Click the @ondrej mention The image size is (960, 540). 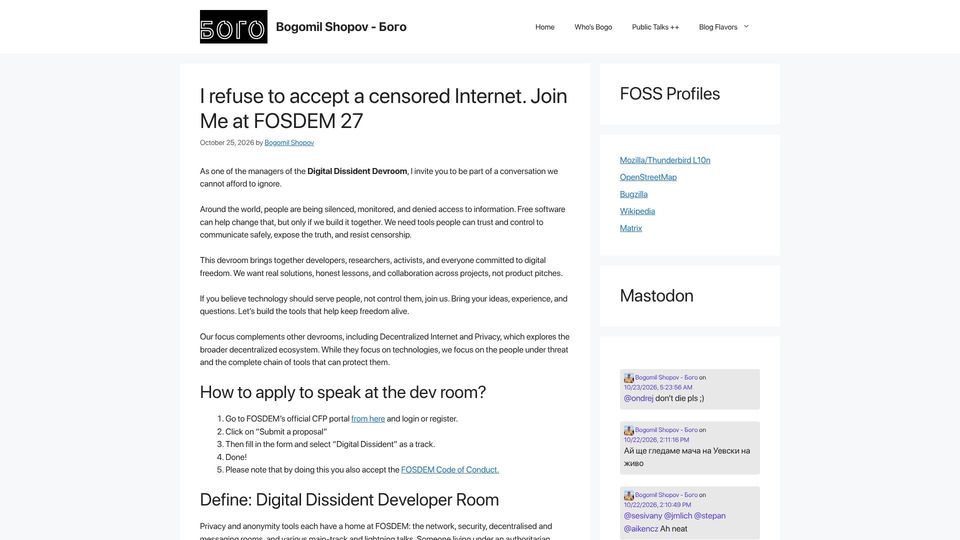pyautogui.click(x=639, y=398)
